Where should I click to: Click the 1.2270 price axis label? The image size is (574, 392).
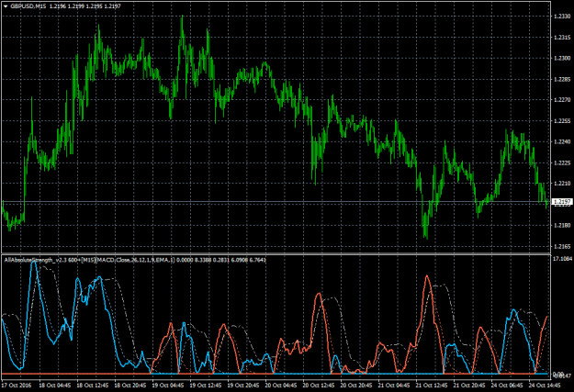562,99
